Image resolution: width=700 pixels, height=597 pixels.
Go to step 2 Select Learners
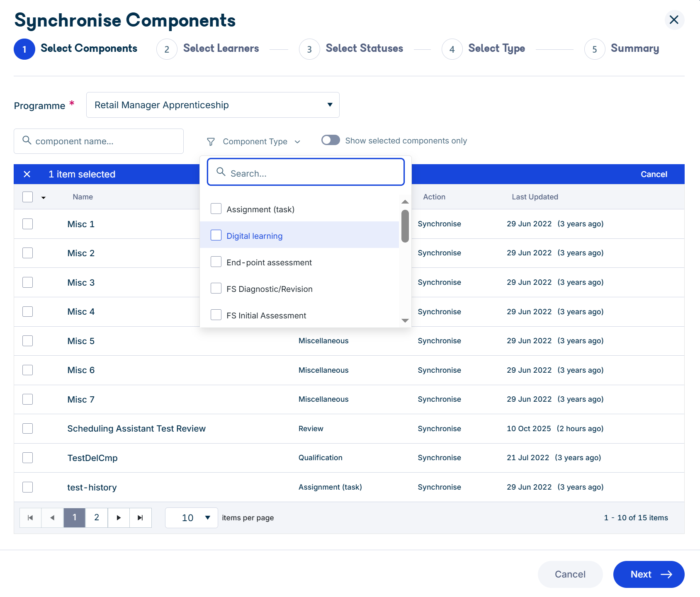[x=208, y=49]
